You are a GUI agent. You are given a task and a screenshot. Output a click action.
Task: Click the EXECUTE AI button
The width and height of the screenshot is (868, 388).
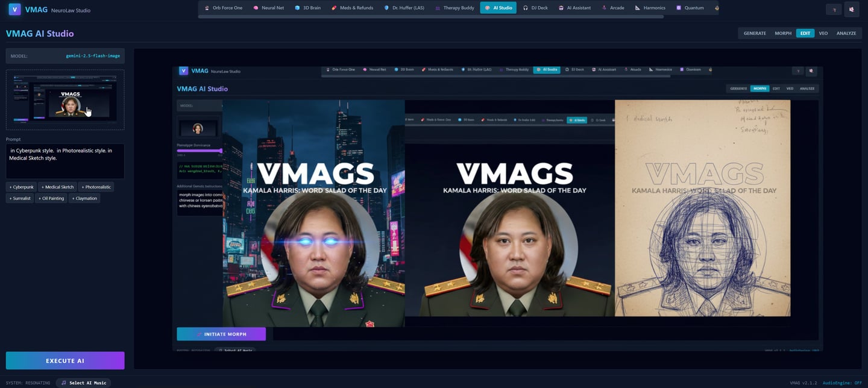click(x=65, y=360)
